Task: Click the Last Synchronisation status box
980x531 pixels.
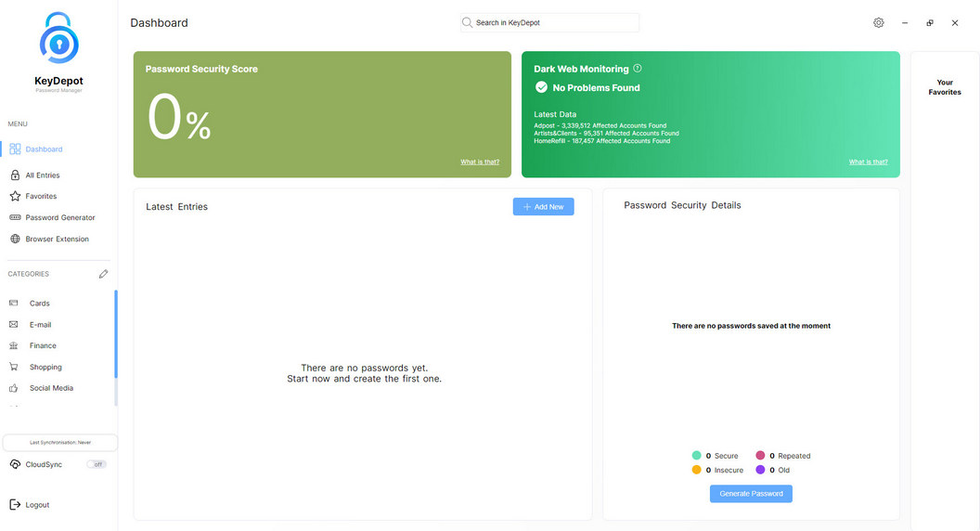Action: pyautogui.click(x=60, y=442)
